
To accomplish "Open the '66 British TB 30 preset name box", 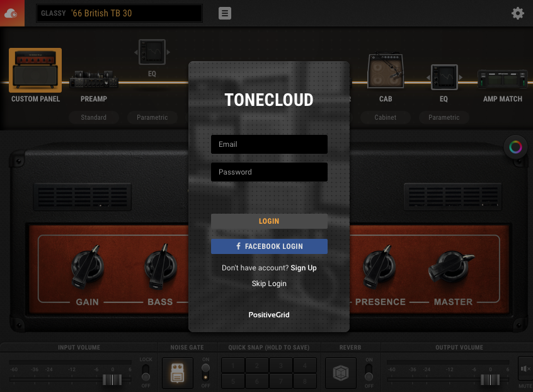I will [x=119, y=13].
